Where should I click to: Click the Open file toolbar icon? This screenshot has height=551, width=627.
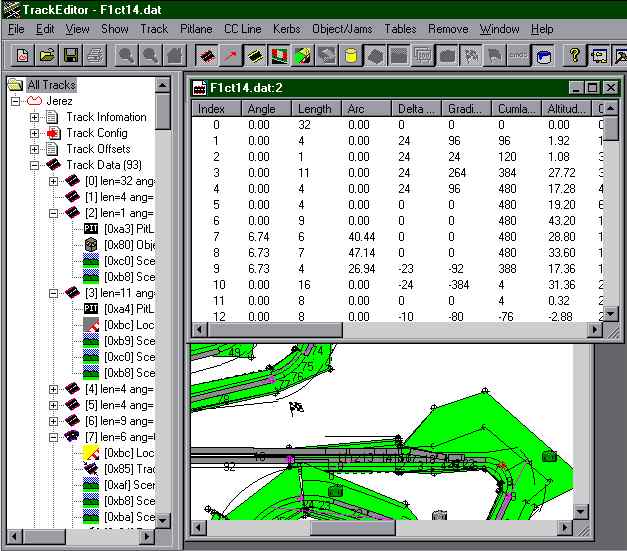pos(47,55)
